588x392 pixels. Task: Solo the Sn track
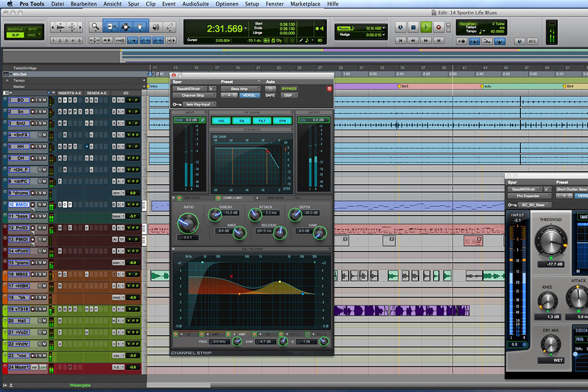[x=41, y=112]
